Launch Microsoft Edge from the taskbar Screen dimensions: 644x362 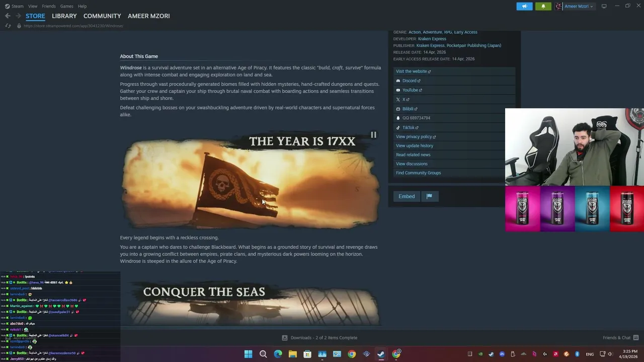[278, 354]
